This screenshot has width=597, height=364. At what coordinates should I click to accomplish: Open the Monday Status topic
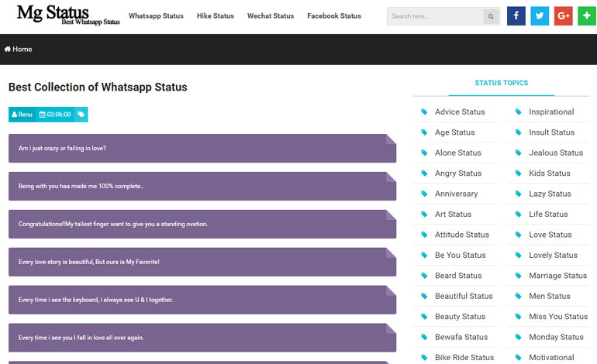click(x=556, y=337)
